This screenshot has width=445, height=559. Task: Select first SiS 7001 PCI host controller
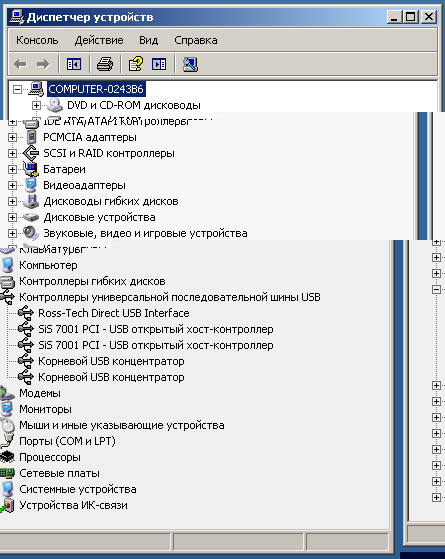click(x=156, y=329)
